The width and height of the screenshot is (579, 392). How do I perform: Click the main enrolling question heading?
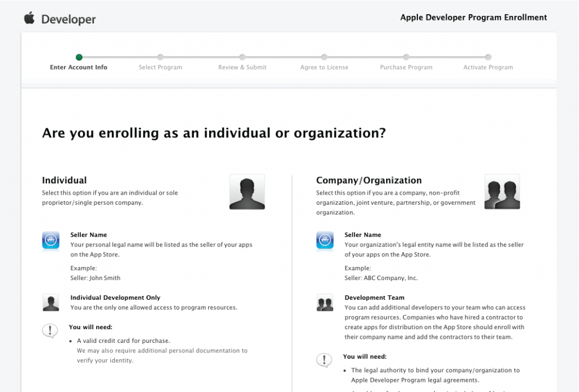point(214,133)
